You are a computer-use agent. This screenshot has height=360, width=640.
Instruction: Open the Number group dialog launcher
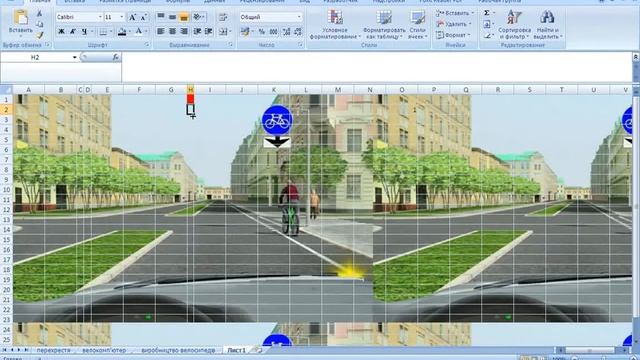click(x=301, y=45)
